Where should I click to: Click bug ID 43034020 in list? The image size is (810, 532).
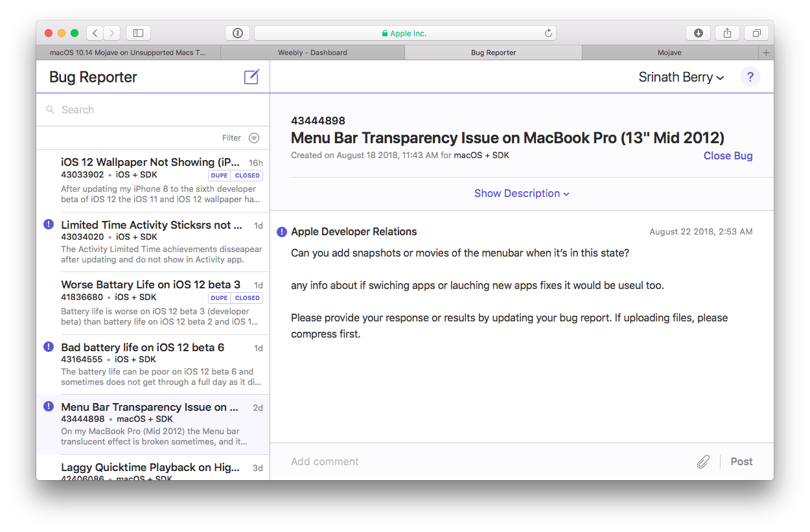[82, 237]
